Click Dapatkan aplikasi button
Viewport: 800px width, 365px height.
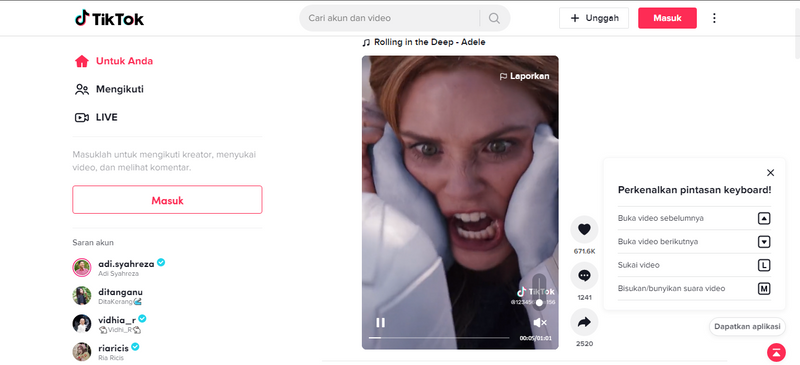tap(747, 326)
